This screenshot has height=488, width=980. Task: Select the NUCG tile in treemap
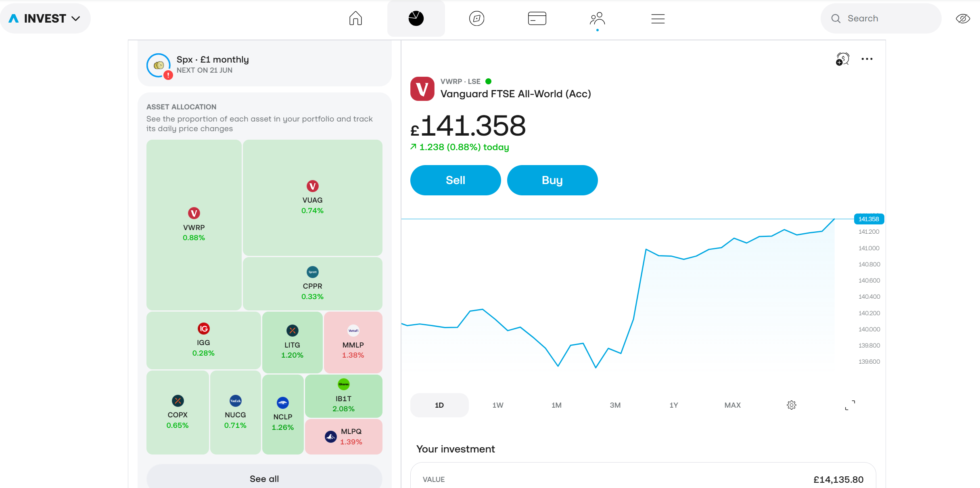click(235, 412)
